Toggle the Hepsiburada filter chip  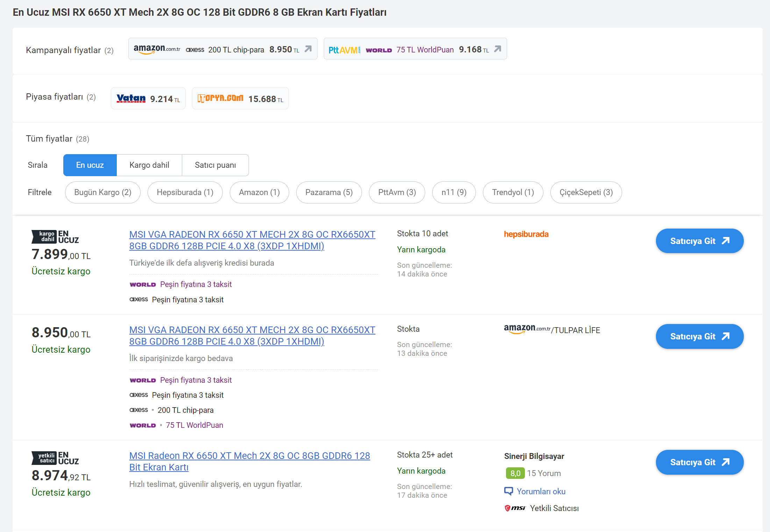[185, 192]
